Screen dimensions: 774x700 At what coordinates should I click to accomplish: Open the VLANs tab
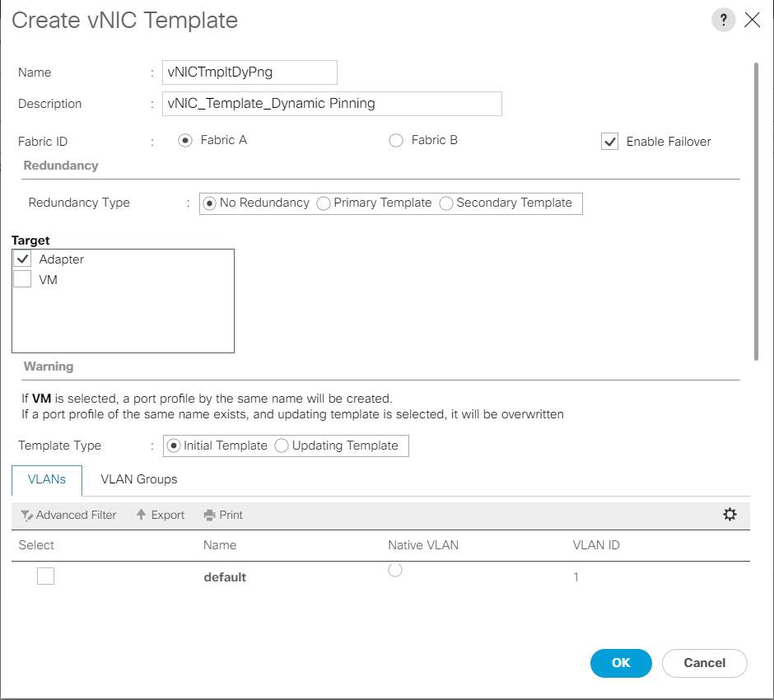(x=47, y=479)
